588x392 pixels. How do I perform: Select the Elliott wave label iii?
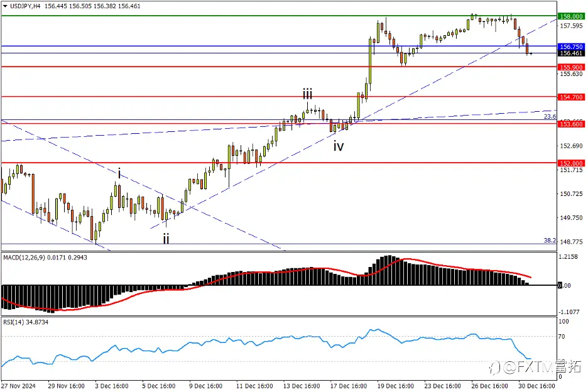pyautogui.click(x=307, y=94)
